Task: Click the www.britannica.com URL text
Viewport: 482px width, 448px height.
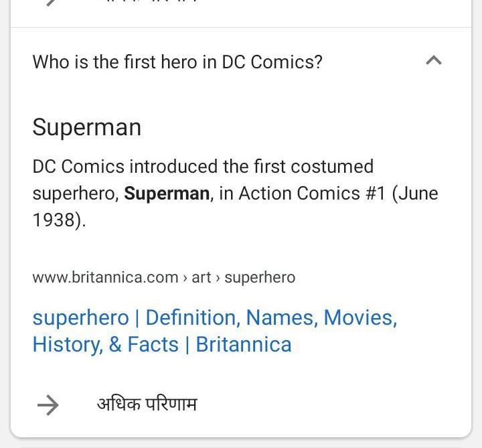Action: point(105,277)
